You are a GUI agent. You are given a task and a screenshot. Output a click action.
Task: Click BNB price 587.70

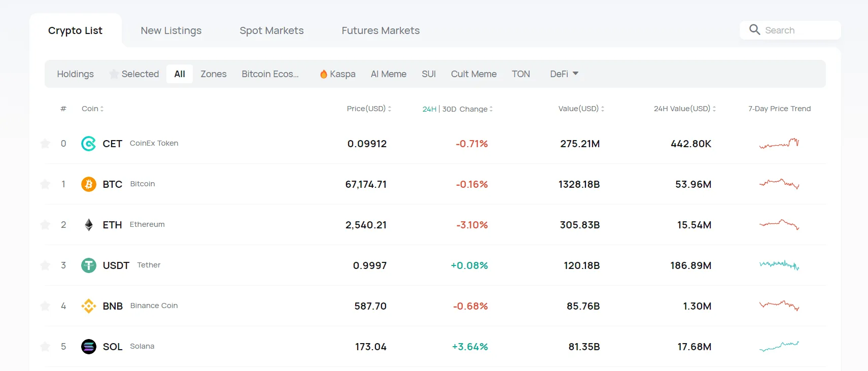(370, 306)
